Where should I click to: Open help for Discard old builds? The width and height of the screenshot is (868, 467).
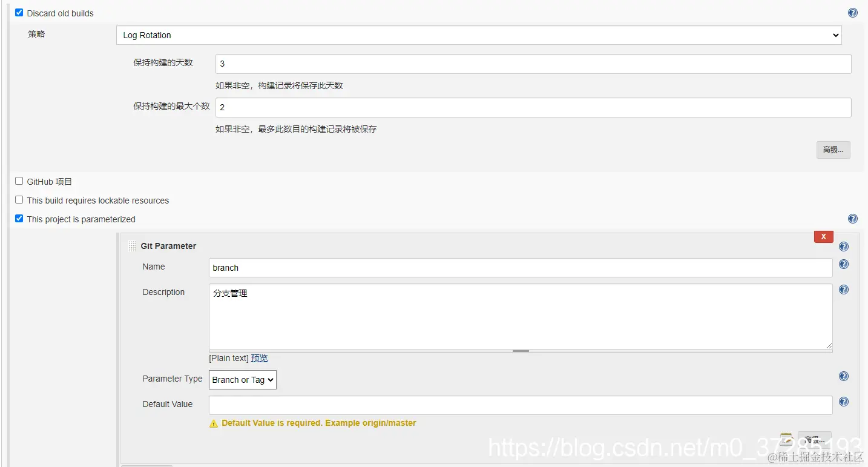coord(853,13)
